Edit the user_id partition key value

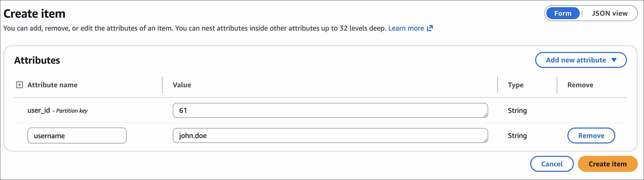(330, 110)
